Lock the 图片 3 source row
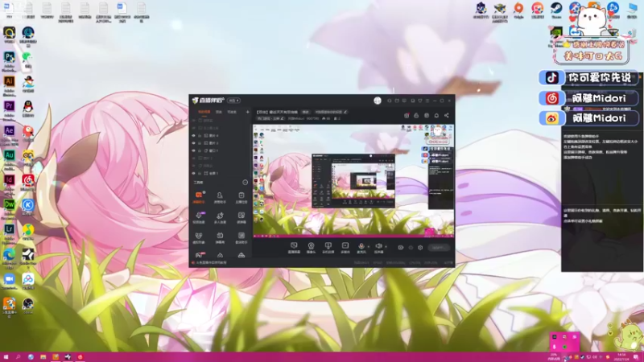This screenshot has height=362, width=644. point(200,143)
